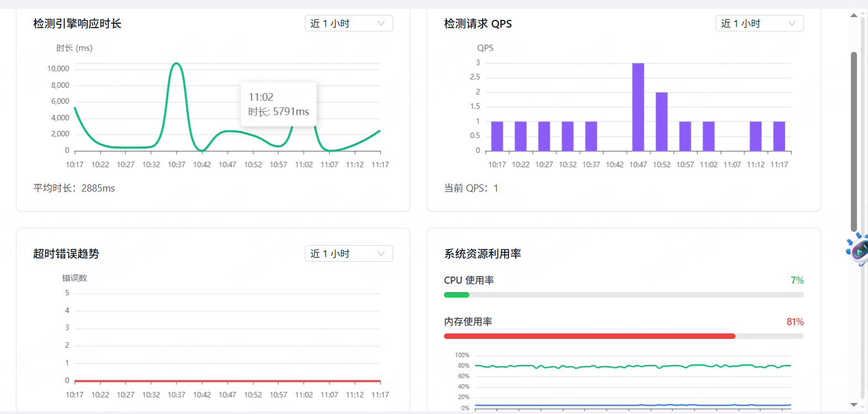Open the 超时错误趋势 time range selector
Screen dimensions: 868x414
[x=348, y=253]
